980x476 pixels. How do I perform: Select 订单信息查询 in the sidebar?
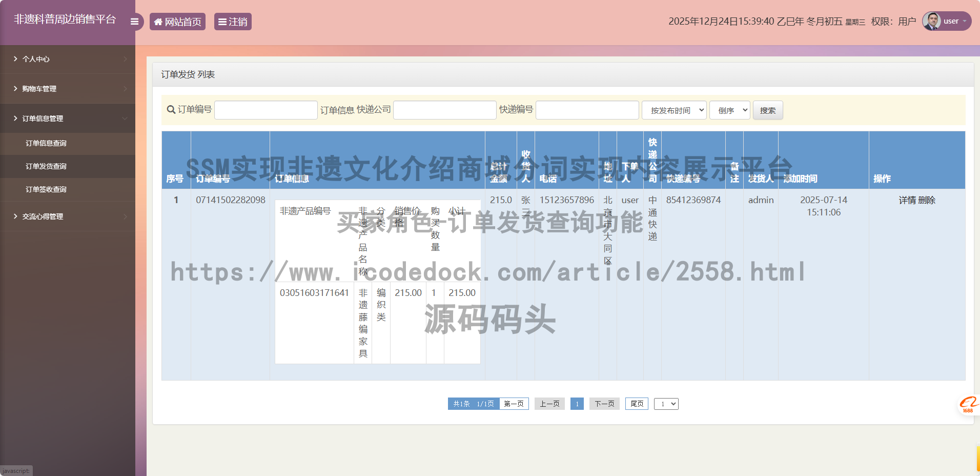[46, 143]
